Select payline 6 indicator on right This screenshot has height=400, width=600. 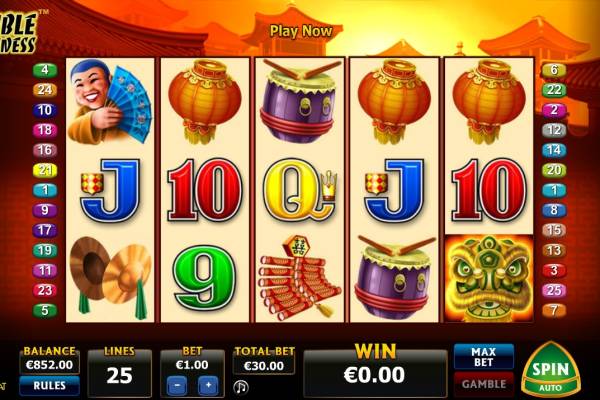tap(554, 70)
